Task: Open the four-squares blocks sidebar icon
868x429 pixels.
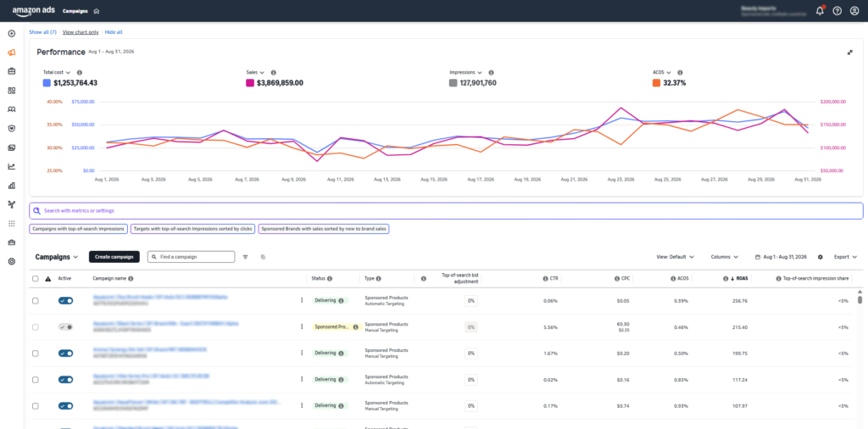Action: tap(11, 90)
